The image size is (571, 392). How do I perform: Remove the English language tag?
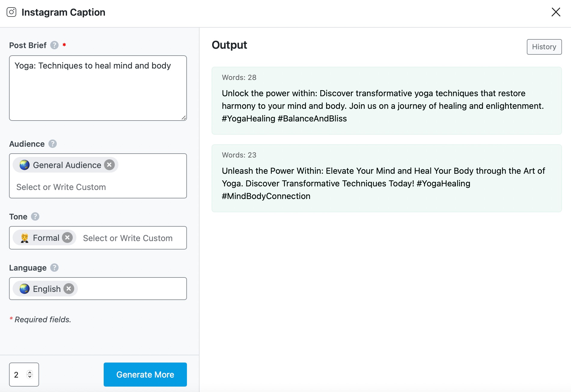pyautogui.click(x=69, y=289)
